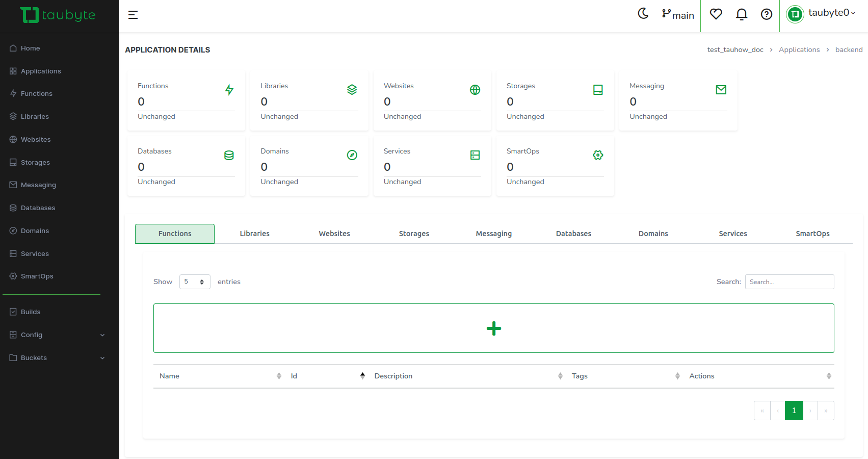868x459 pixels.
Task: Toggle dark mode with the moon icon
Action: pos(643,14)
